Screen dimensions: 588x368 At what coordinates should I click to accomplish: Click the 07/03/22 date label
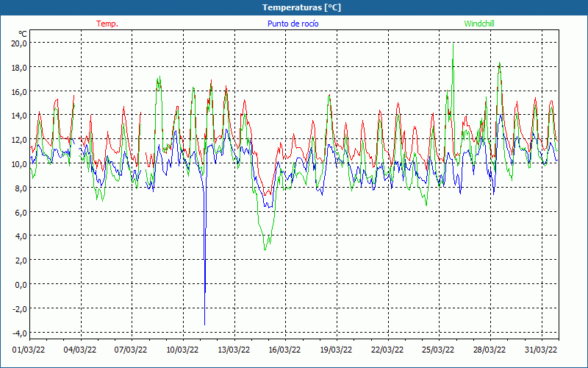tap(131, 350)
